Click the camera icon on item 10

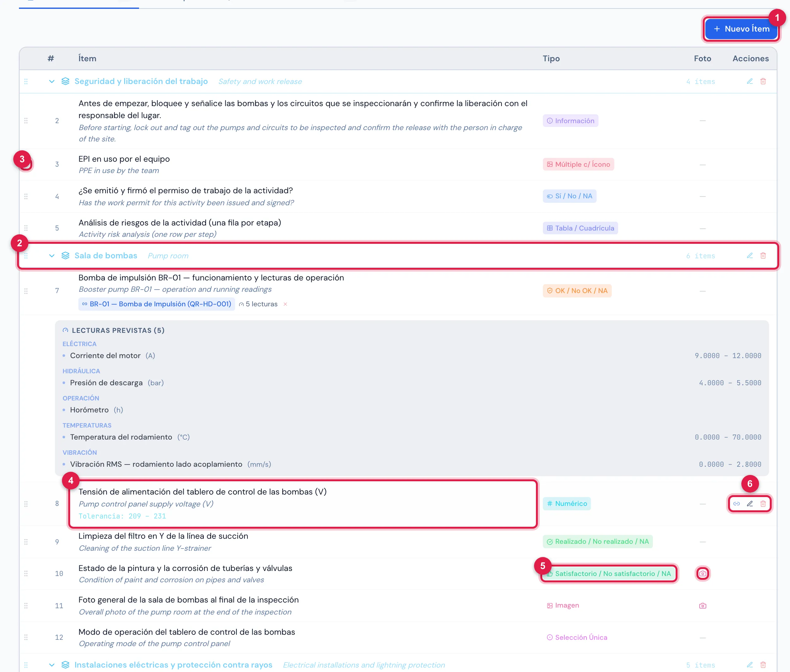coord(703,573)
